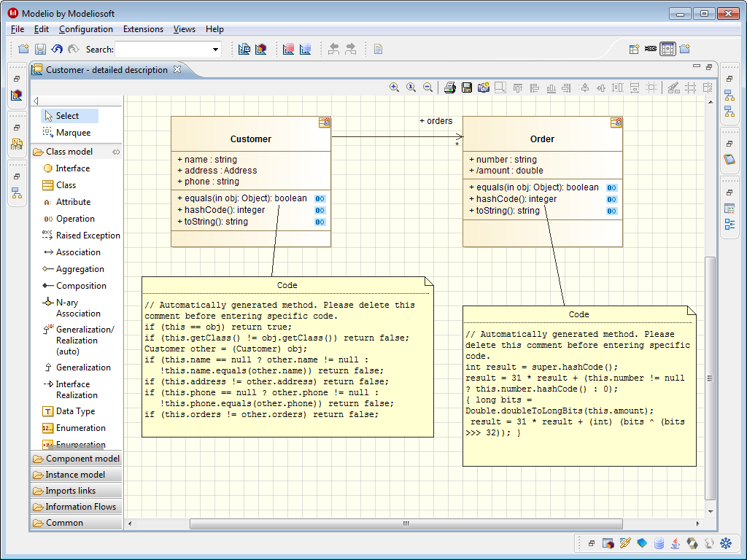Expand the Component model drawer
Viewport: 747px width, 560px height.
click(x=76, y=459)
